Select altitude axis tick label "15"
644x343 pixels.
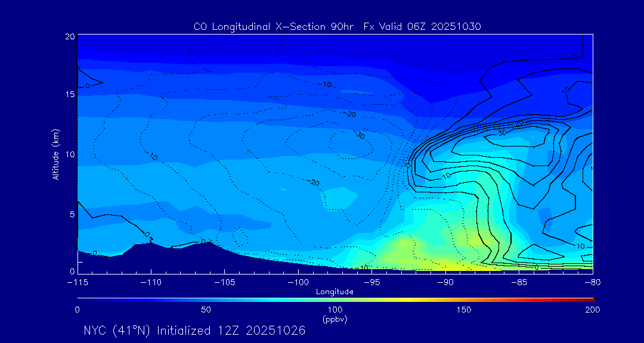point(69,95)
